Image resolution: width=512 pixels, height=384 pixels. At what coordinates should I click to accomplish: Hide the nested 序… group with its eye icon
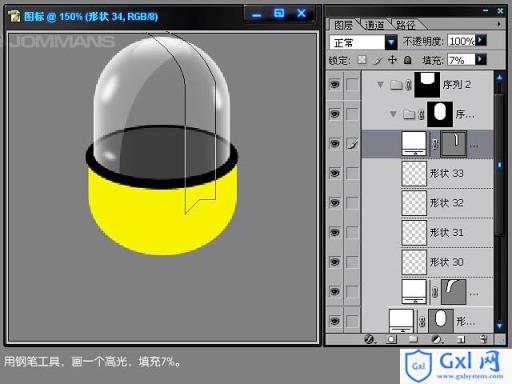tap(335, 114)
